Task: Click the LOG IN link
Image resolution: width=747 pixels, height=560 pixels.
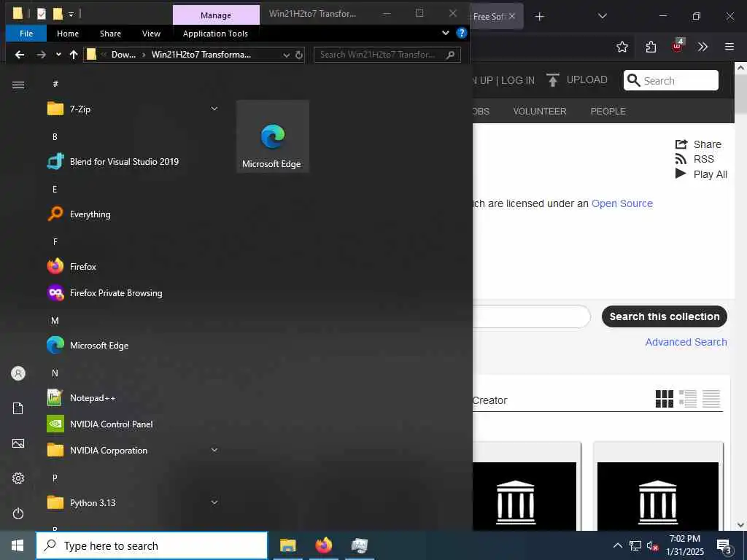Action: 518,80
